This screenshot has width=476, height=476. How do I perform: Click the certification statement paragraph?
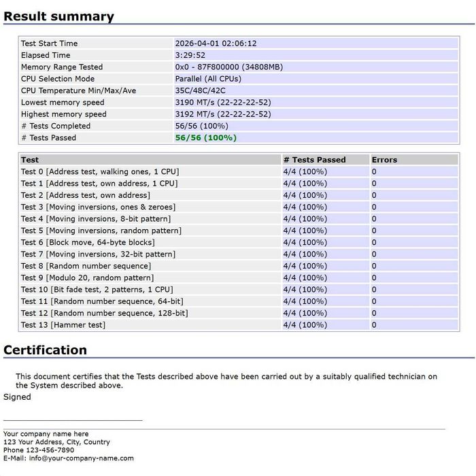[226, 381]
